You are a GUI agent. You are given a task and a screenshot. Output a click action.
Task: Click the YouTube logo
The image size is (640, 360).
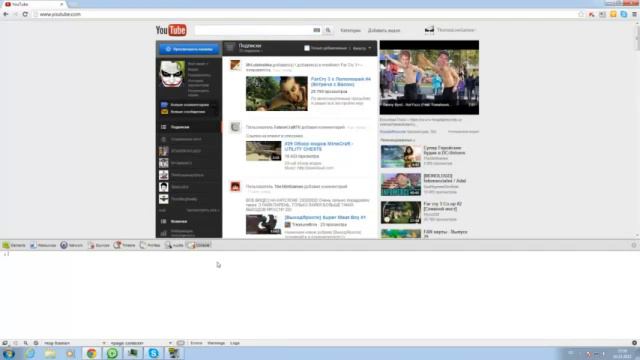click(x=171, y=30)
